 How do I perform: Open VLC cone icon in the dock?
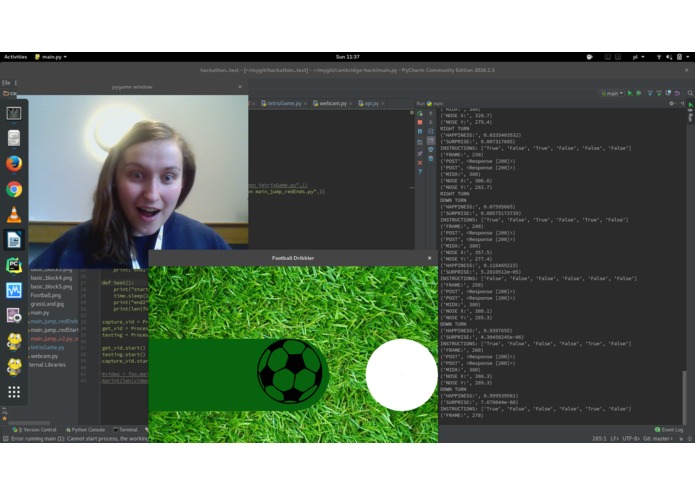point(14,214)
